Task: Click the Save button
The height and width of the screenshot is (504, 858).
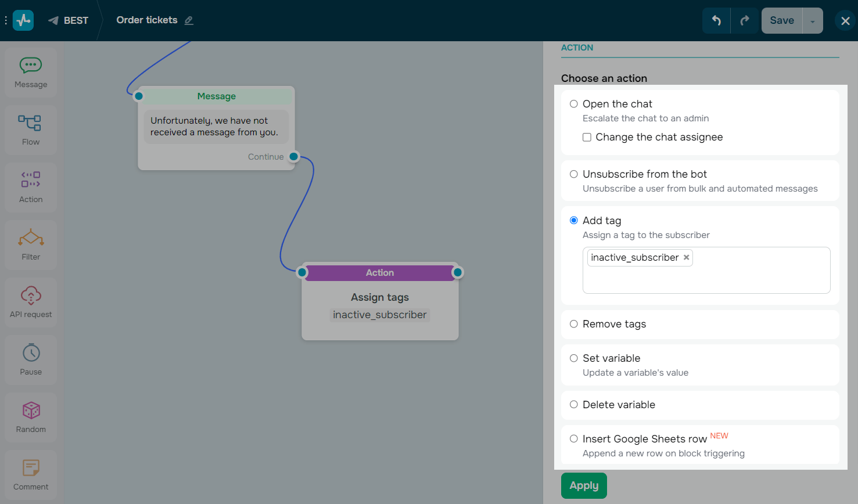Action: [x=781, y=20]
